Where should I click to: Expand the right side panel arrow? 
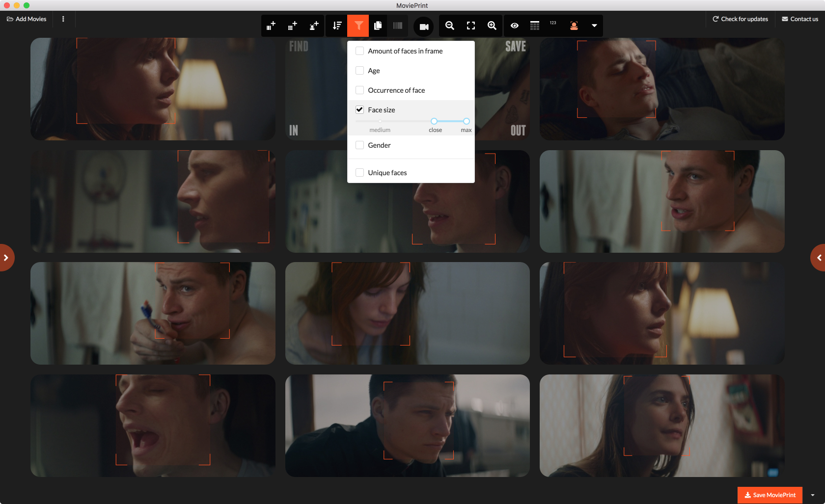click(x=819, y=258)
